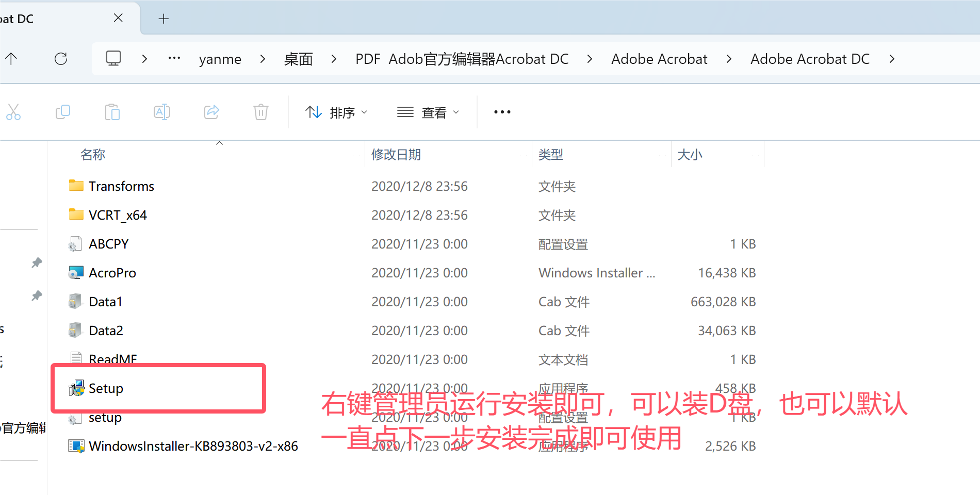The width and height of the screenshot is (980, 495).
Task: Click Adobe Acrobat DC breadcrumb
Action: 810,59
